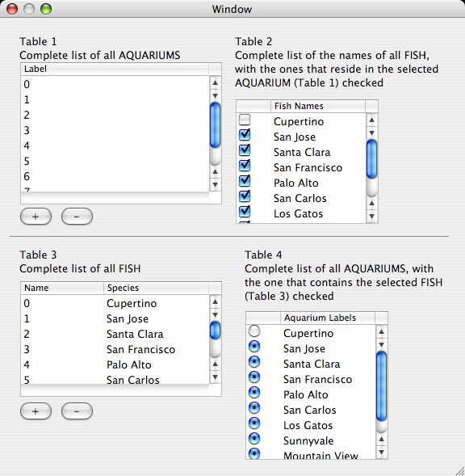Screen dimensions: 465x476
Task: Click the topmost up arrow of Fish Names scrollbar
Action: [x=372, y=120]
